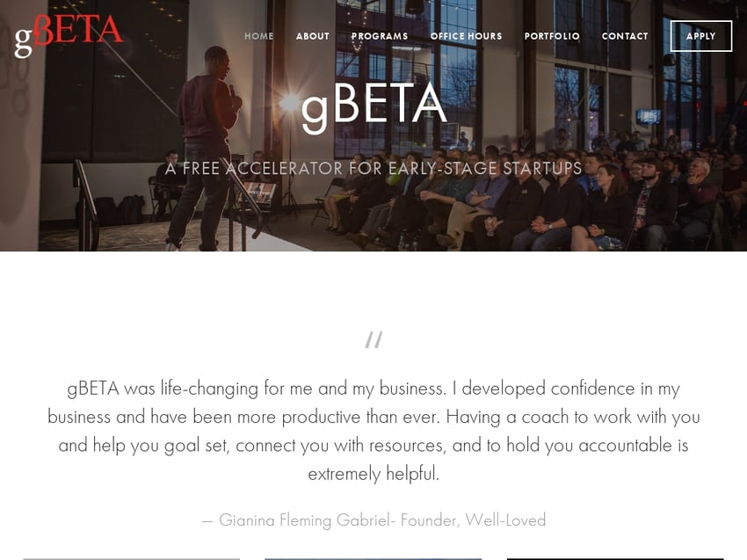Click the large white gBETA hero heading
The height and width of the screenshot is (560, 747).
pos(374,106)
